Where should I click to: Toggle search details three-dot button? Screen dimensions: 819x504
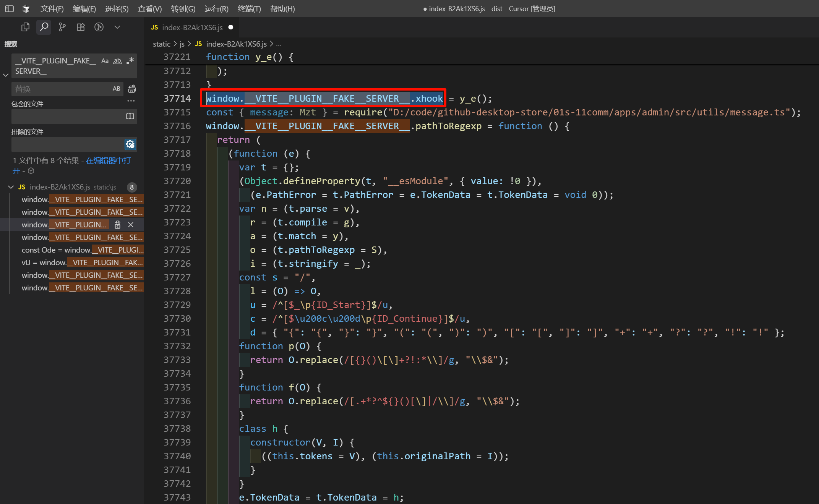[131, 101]
